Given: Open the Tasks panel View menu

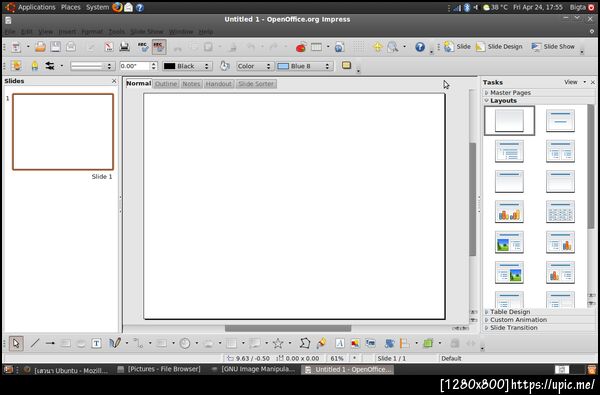Looking at the screenshot, I should tap(575, 82).
